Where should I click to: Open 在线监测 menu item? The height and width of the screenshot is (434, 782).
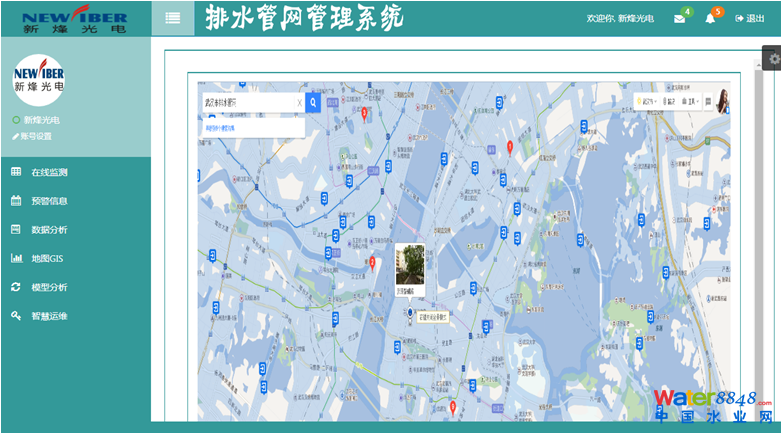(49, 172)
